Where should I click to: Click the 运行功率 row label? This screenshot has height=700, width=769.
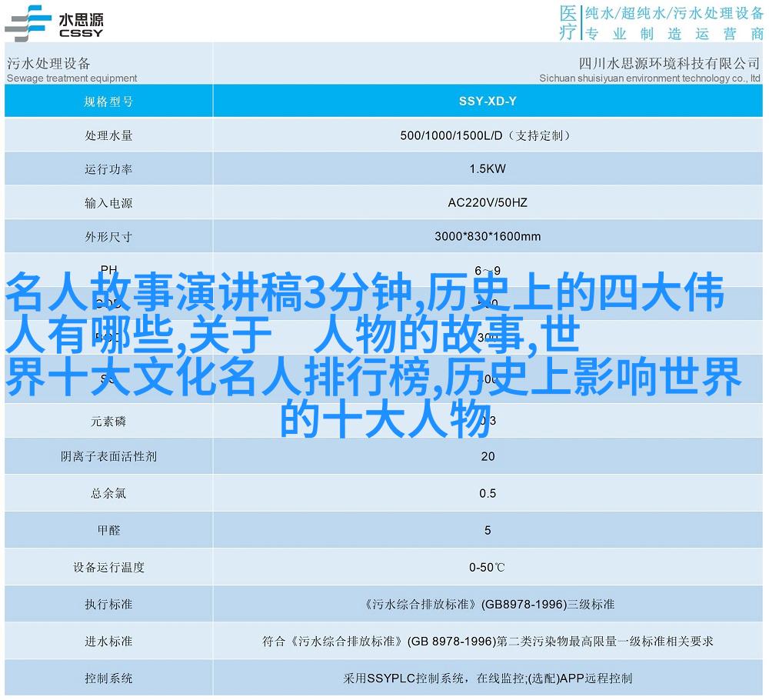click(108, 169)
